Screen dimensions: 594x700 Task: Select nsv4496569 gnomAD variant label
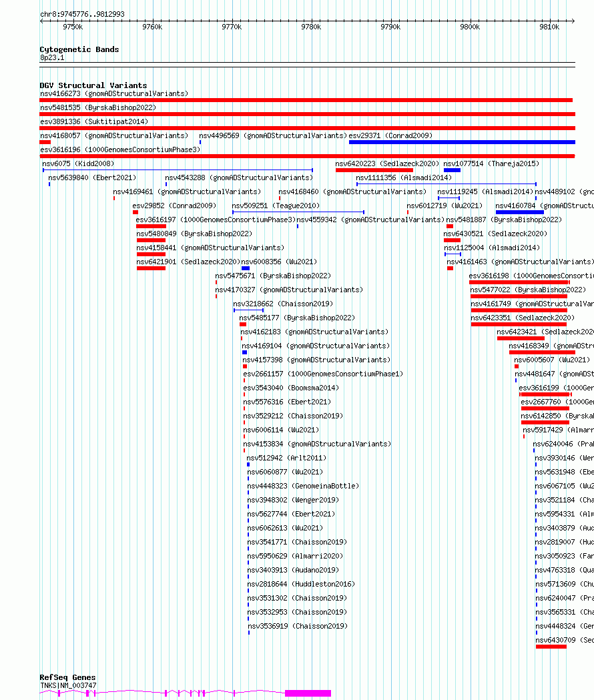[x=273, y=135]
